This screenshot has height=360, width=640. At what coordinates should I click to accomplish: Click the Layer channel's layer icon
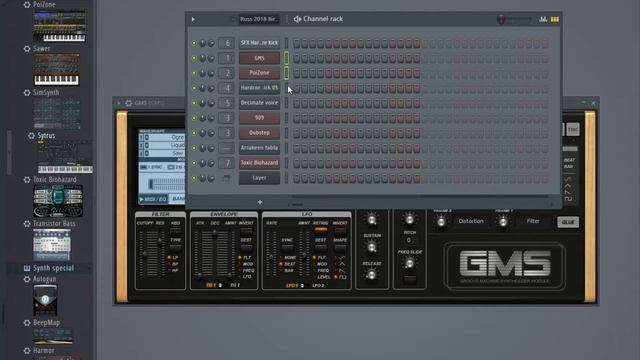pyautogui.click(x=226, y=178)
